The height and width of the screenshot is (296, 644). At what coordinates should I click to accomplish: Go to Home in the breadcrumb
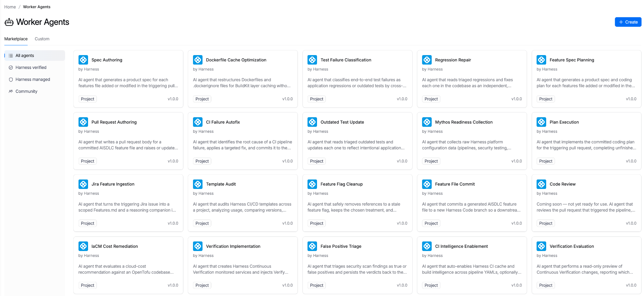[10, 7]
